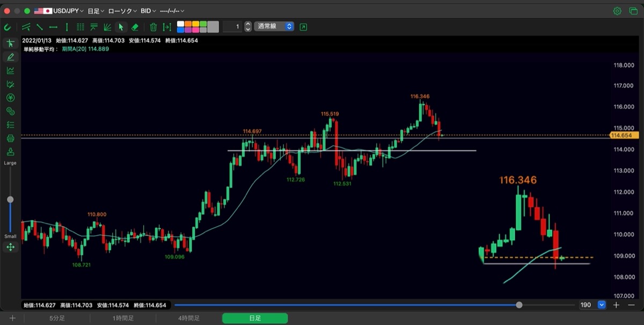Click the Large/Small size slider handle
The image size is (644, 325).
(10, 200)
